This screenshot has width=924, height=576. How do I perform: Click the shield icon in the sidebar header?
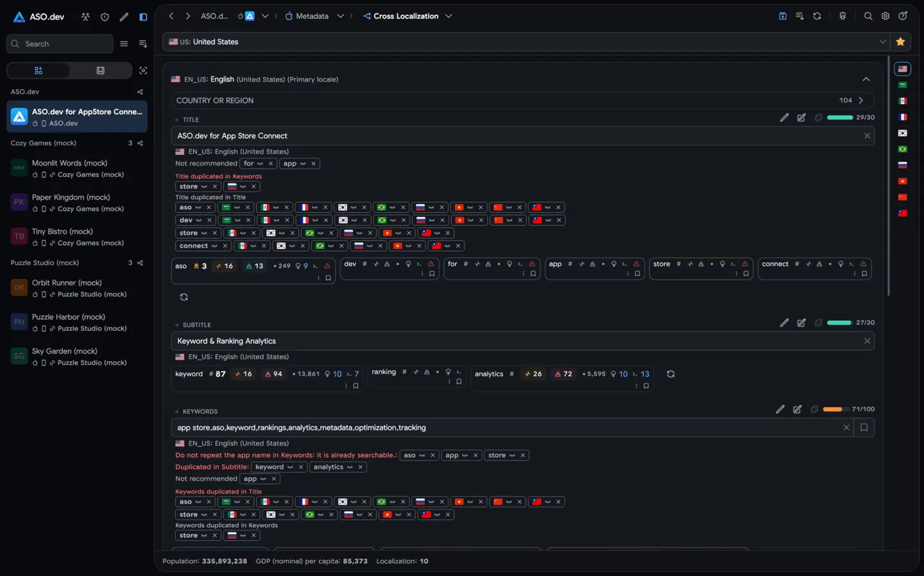[105, 17]
